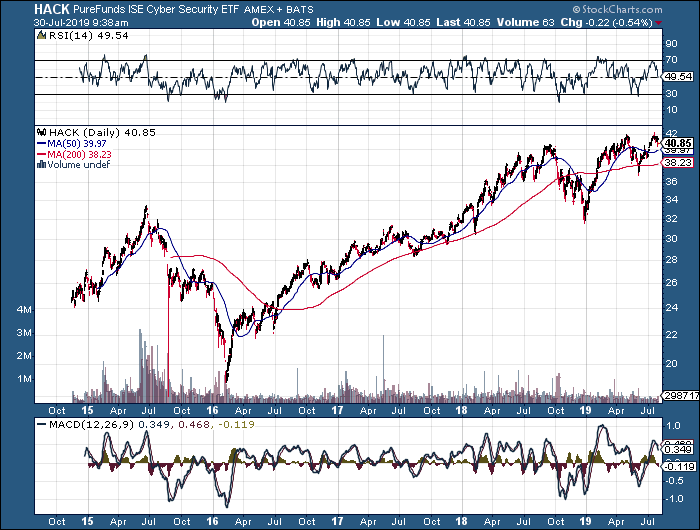The height and width of the screenshot is (530, 700).
Task: Click the Chg -0.22 (-0.54%) value
Action: 607,22
